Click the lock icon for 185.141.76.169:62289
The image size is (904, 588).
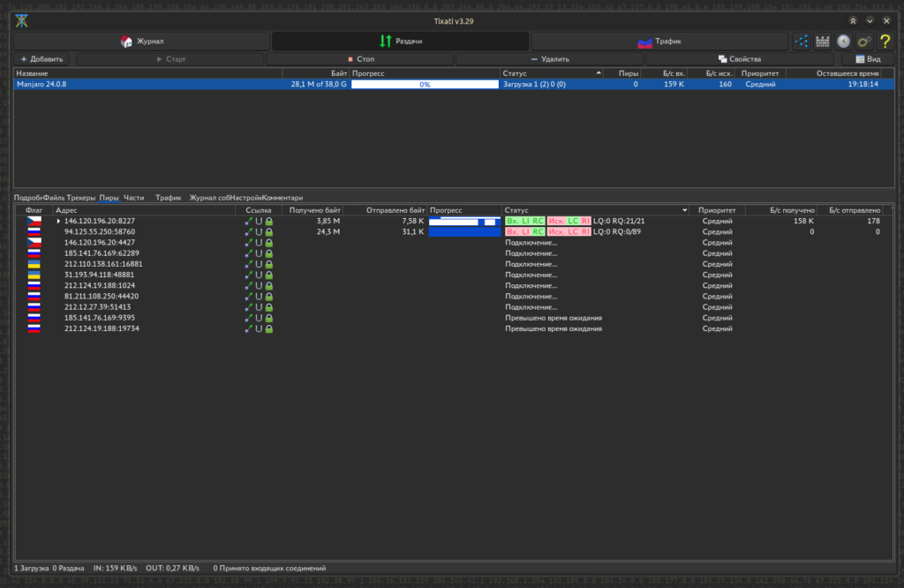(269, 253)
